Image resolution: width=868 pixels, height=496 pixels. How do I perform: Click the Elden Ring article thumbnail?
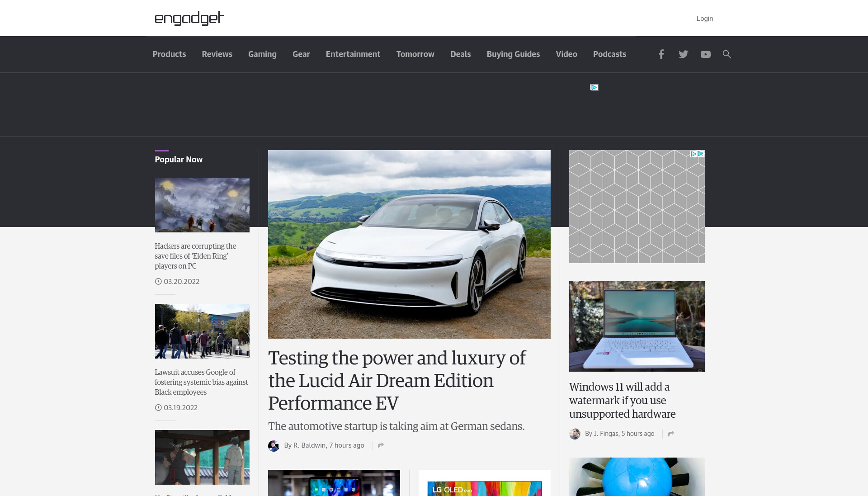pyautogui.click(x=202, y=205)
